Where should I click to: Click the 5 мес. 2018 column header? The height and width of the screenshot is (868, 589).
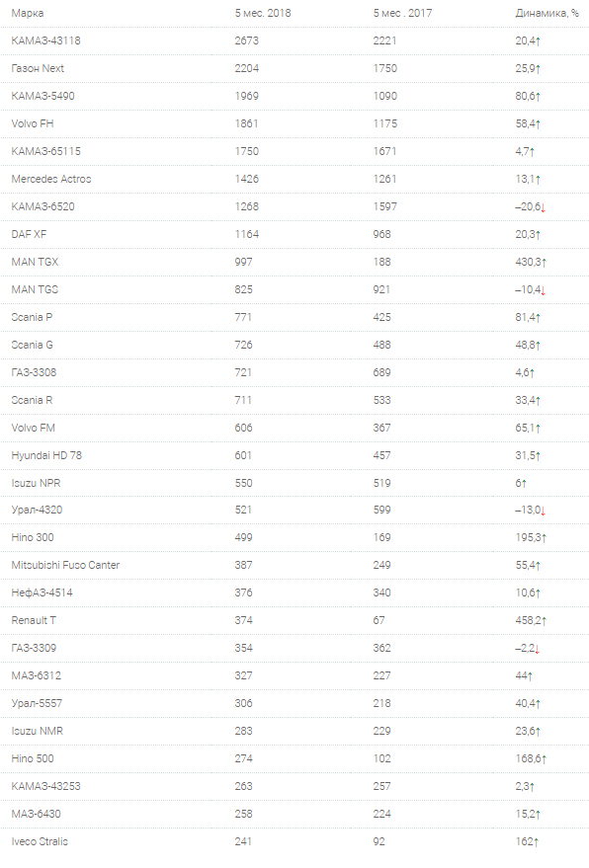pyautogui.click(x=263, y=13)
